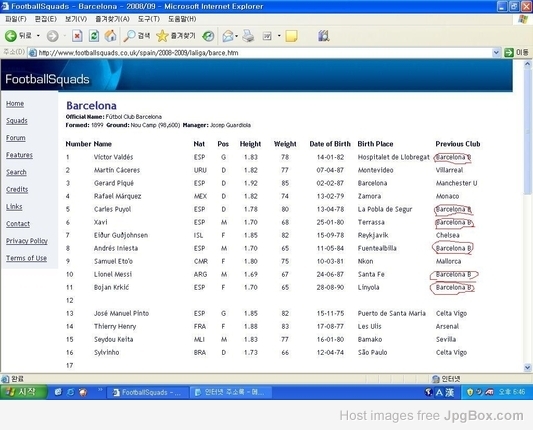The height and width of the screenshot is (430, 533).
Task: Open the Squads sidebar link
Action: coord(17,121)
